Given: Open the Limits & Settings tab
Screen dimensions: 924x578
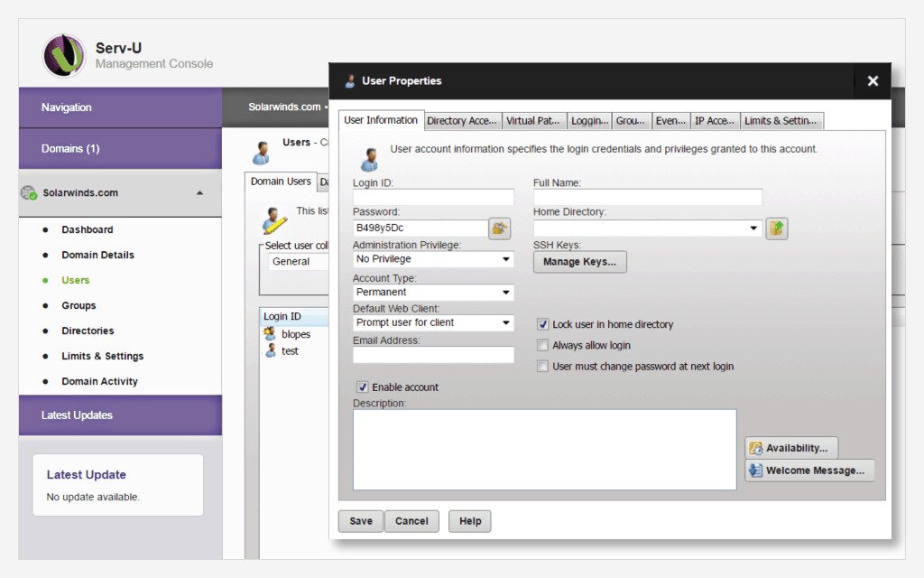Looking at the screenshot, I should pos(781,120).
